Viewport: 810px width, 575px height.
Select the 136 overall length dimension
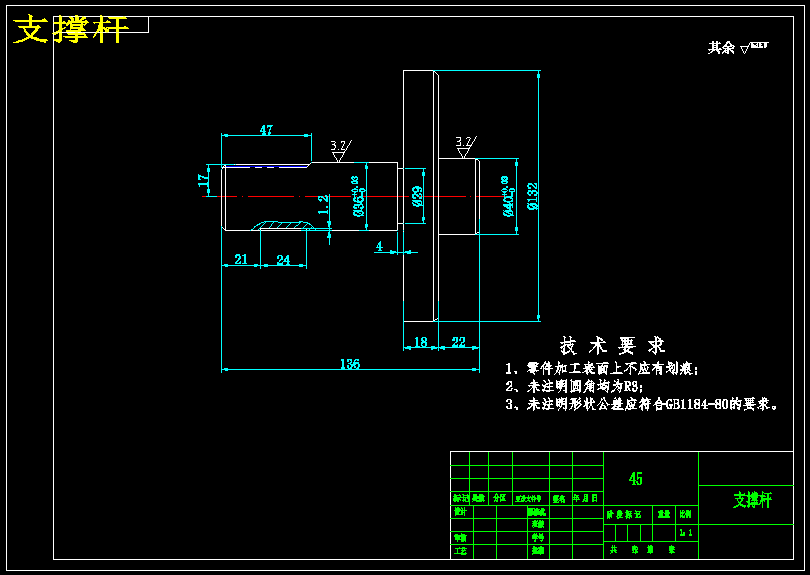click(350, 364)
